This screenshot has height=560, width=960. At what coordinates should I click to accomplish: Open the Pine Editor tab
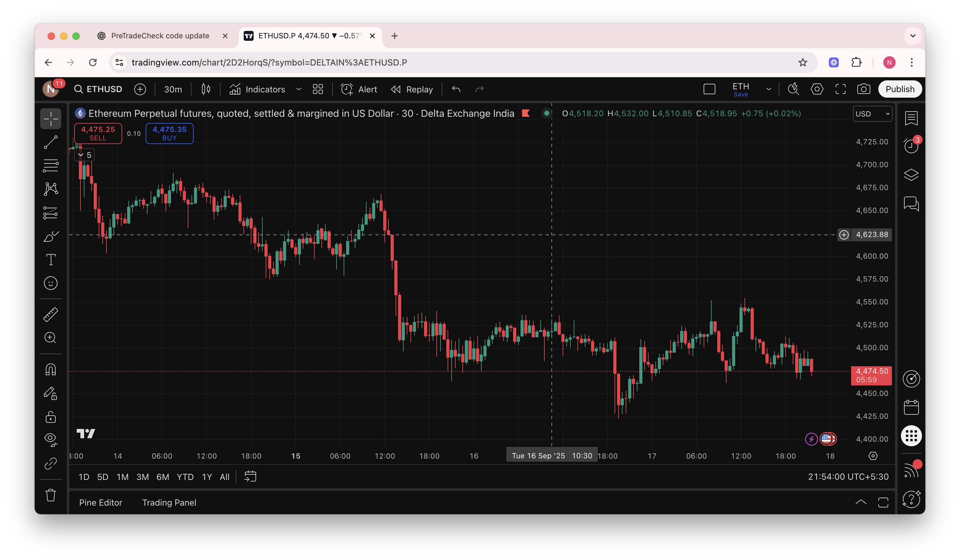101,503
